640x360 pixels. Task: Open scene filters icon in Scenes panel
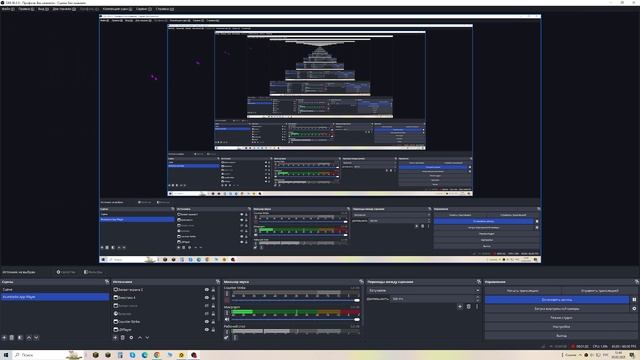pos(20,338)
